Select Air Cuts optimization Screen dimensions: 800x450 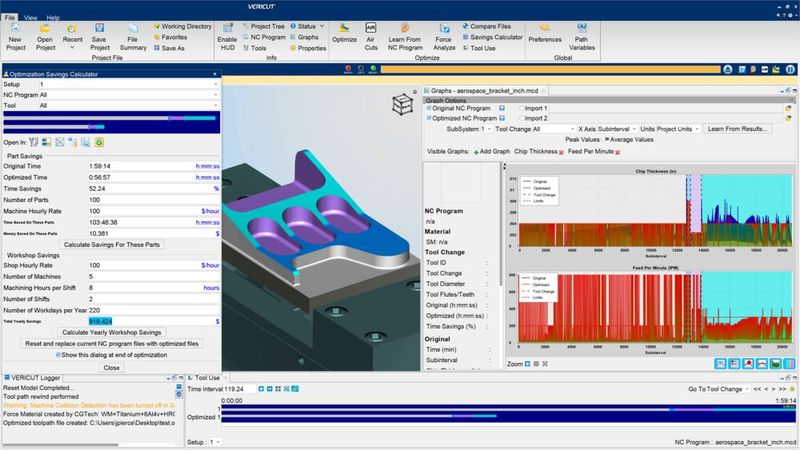click(371, 37)
